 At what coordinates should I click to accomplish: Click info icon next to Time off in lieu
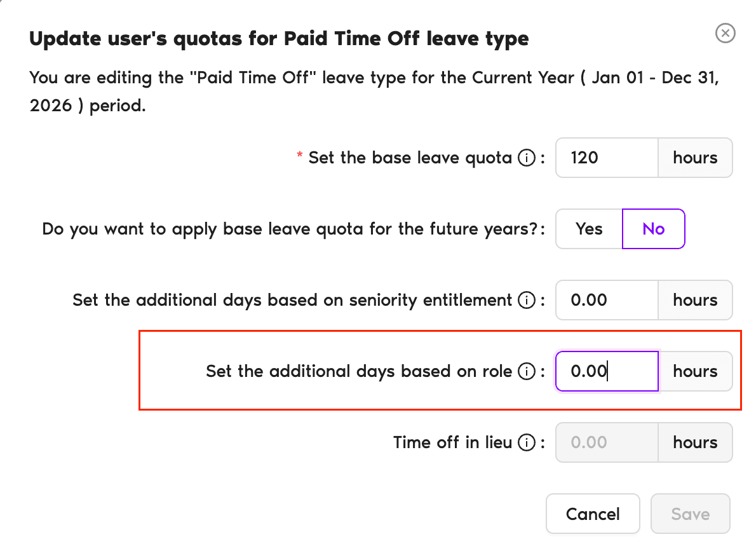[526, 442]
